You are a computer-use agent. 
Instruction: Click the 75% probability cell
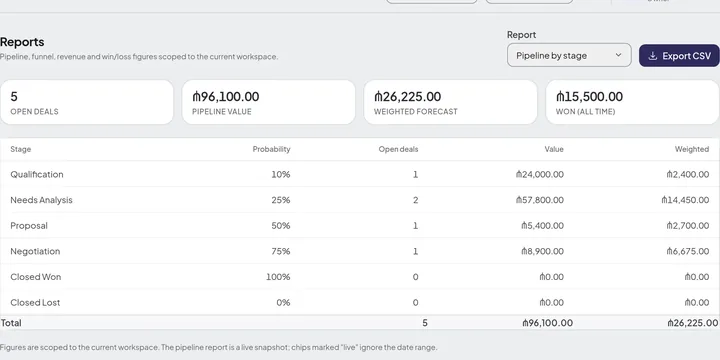(x=280, y=251)
